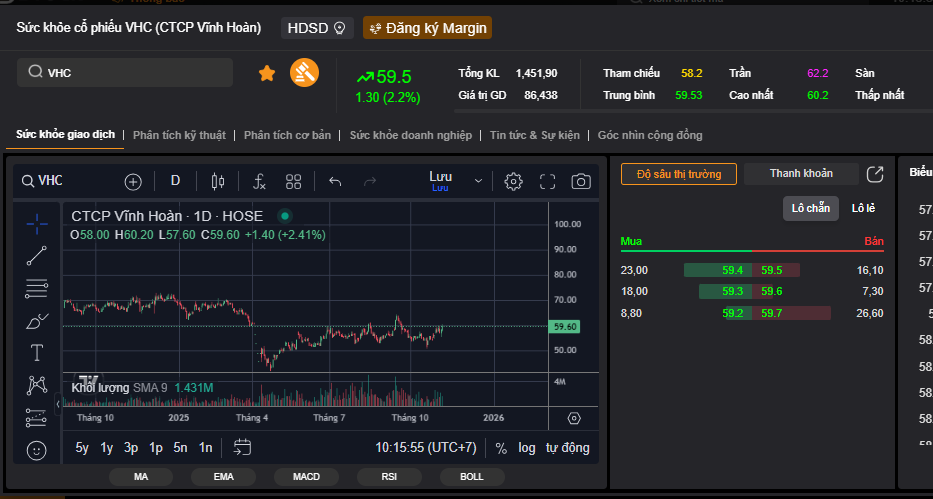Viewport: 933px width, 499px height.
Task: Open the fx indicators menu
Action: tap(259, 181)
